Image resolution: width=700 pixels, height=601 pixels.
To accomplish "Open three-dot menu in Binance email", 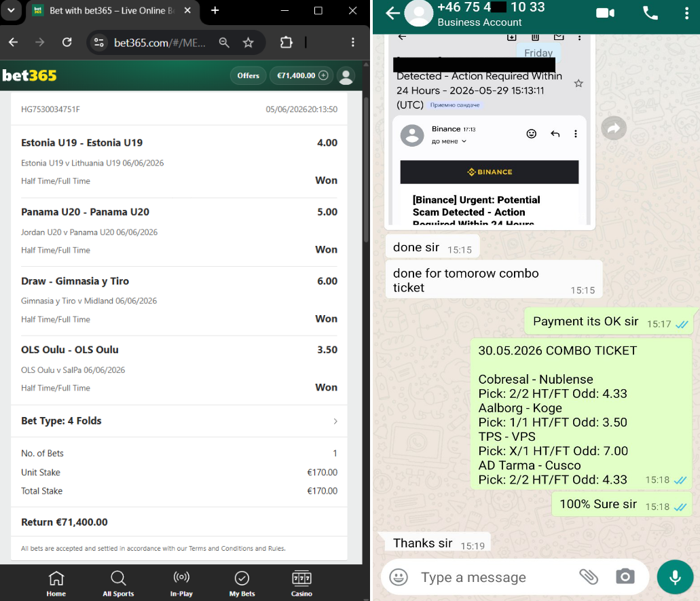I will pos(576,134).
